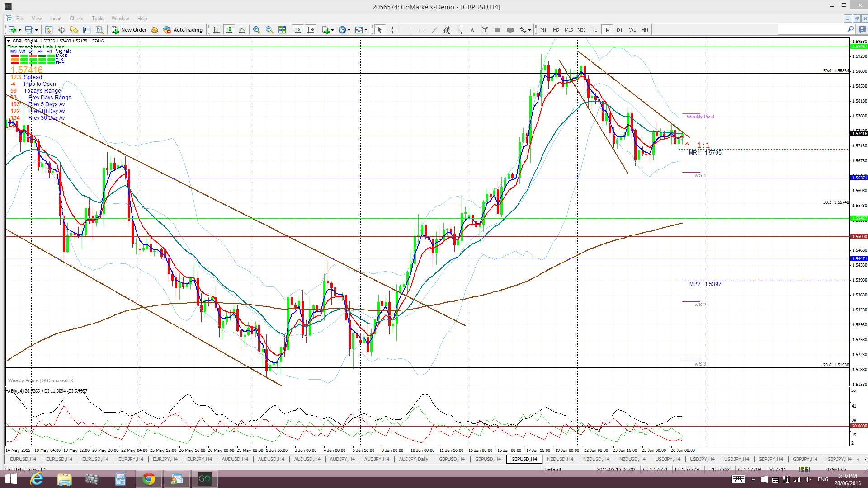
Task: Select the draw trendline tool
Action: [x=434, y=30]
